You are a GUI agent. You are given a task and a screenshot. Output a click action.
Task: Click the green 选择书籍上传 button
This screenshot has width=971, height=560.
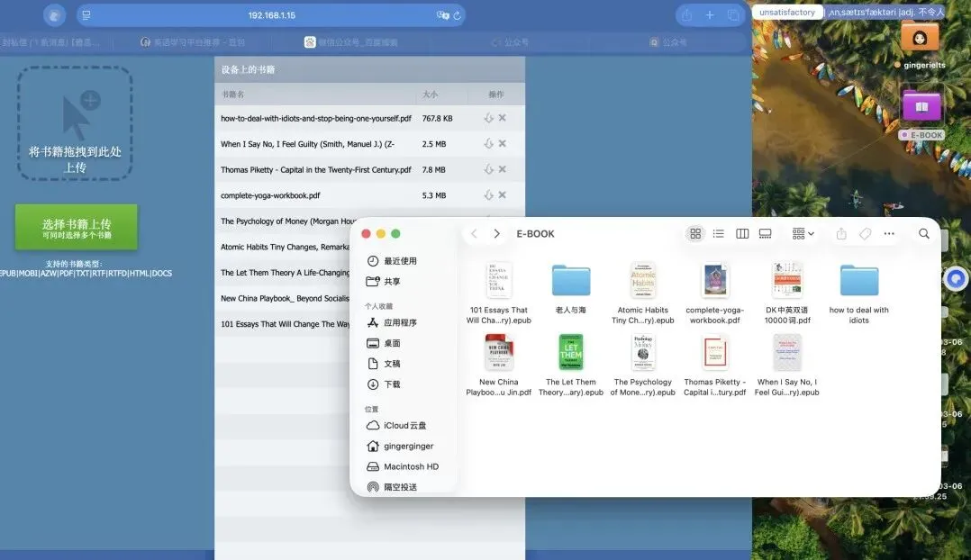(77, 227)
